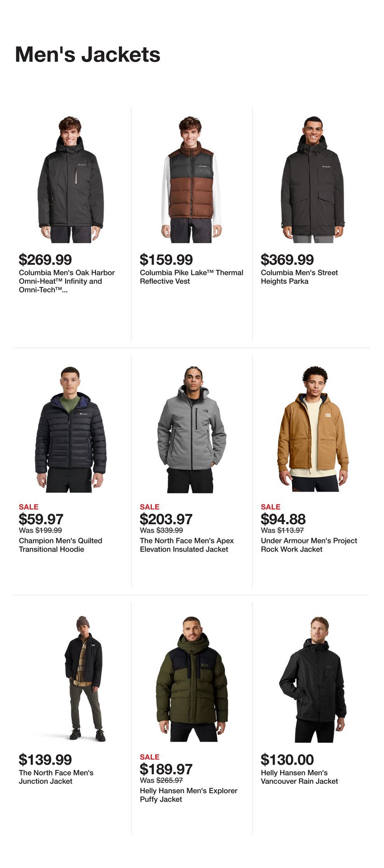View Helly Hansen Explorer Puffy Jacket image
Screen dimensions: 384x868
point(191,678)
